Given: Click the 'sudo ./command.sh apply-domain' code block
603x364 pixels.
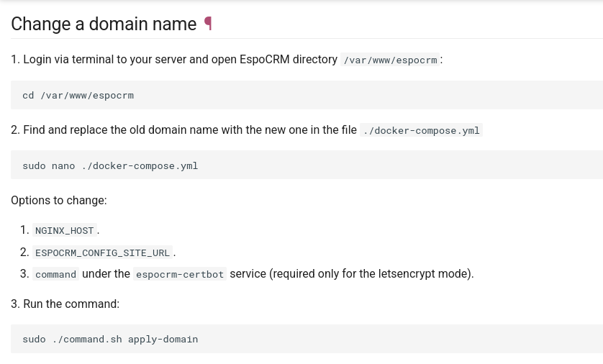Looking at the screenshot, I should [x=307, y=339].
